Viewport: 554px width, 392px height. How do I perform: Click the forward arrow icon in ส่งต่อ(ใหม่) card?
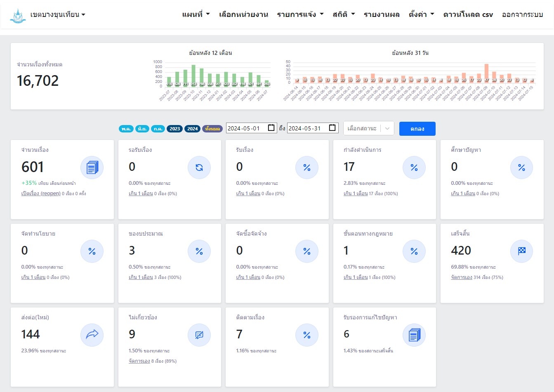pyautogui.click(x=92, y=335)
